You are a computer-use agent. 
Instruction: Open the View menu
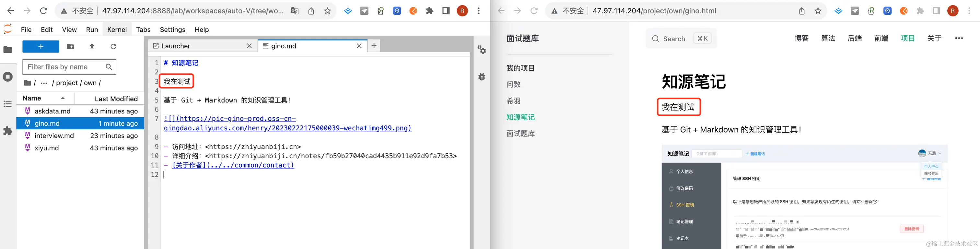69,30
